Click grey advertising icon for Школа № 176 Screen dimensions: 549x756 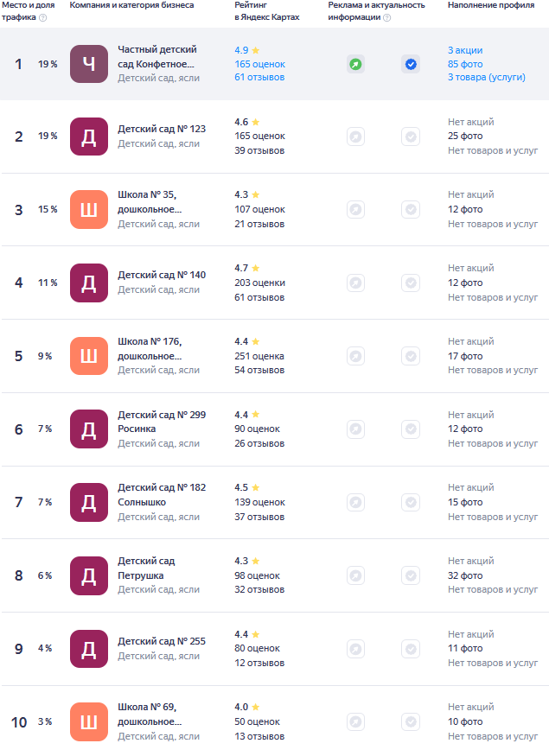(x=355, y=356)
